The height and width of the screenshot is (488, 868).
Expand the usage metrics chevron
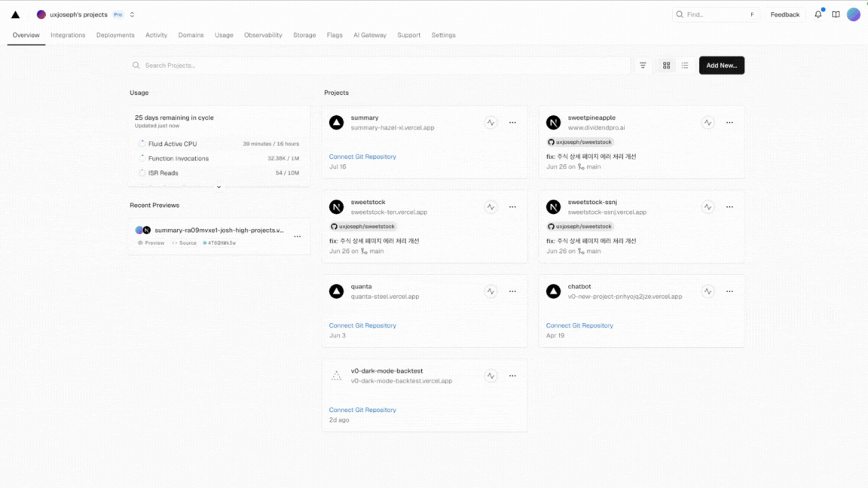tap(219, 187)
